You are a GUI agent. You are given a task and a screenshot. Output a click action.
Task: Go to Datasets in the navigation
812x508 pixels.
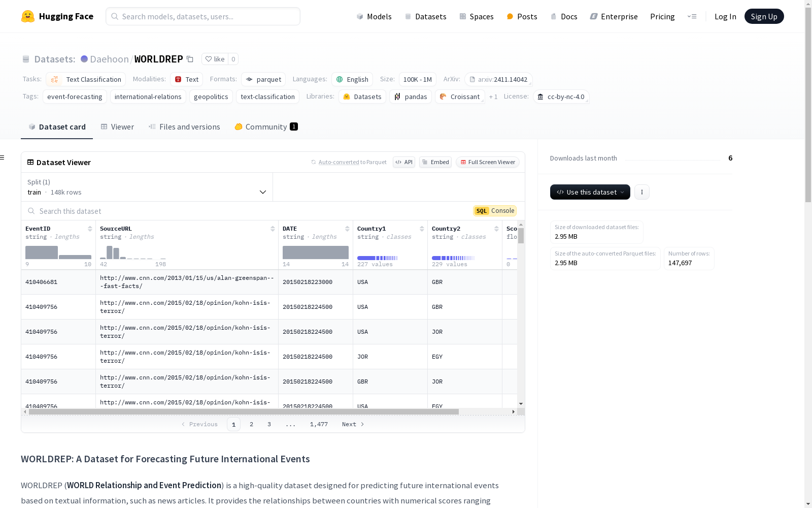click(x=425, y=16)
